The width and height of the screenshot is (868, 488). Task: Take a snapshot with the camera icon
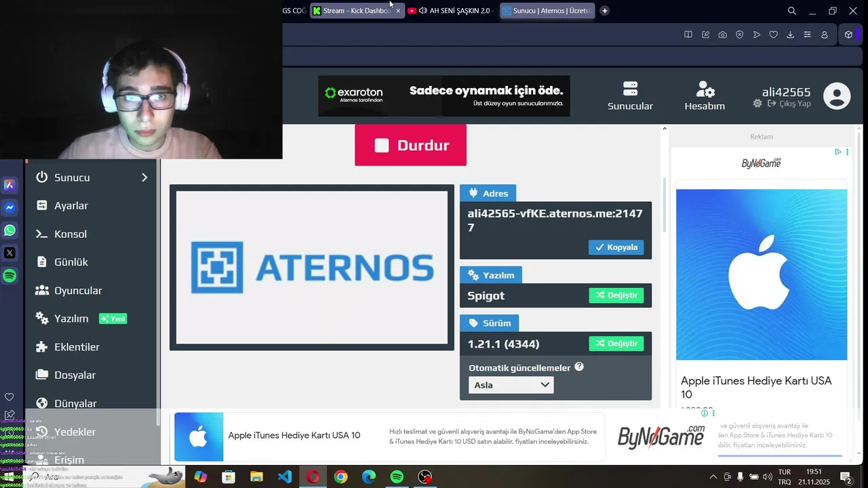722,35
